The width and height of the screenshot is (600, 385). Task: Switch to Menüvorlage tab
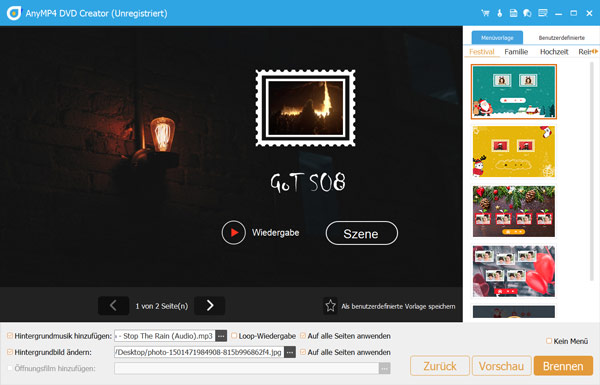point(497,38)
